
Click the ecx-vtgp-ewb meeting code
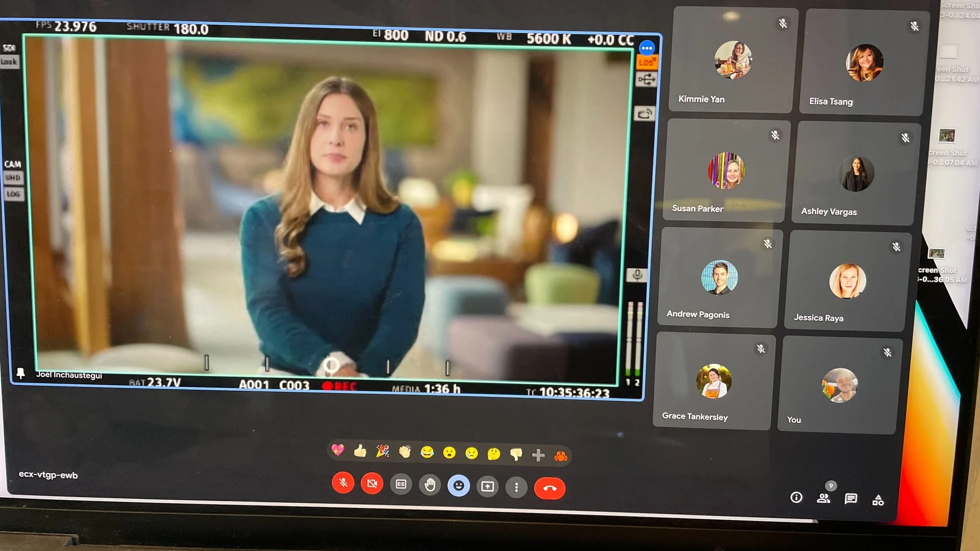(48, 475)
